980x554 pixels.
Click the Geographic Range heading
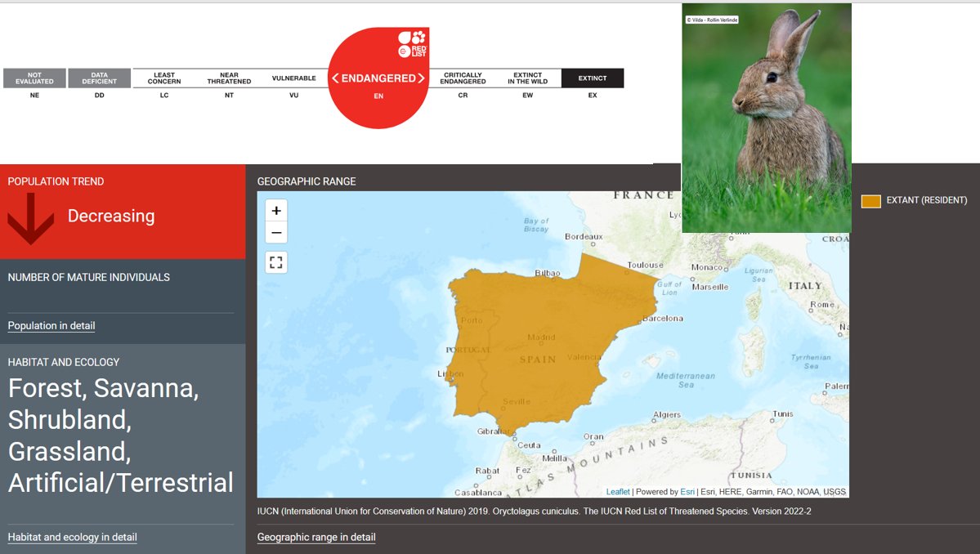pyautogui.click(x=307, y=181)
